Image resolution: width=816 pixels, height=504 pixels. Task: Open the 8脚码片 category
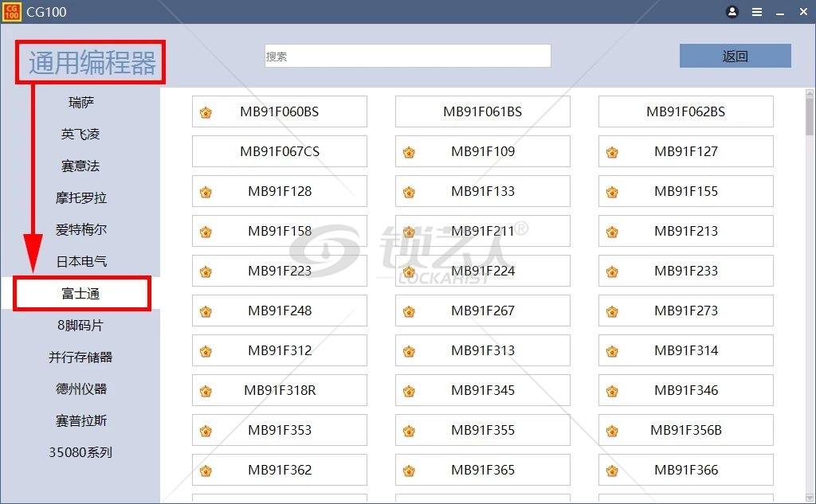(x=80, y=325)
